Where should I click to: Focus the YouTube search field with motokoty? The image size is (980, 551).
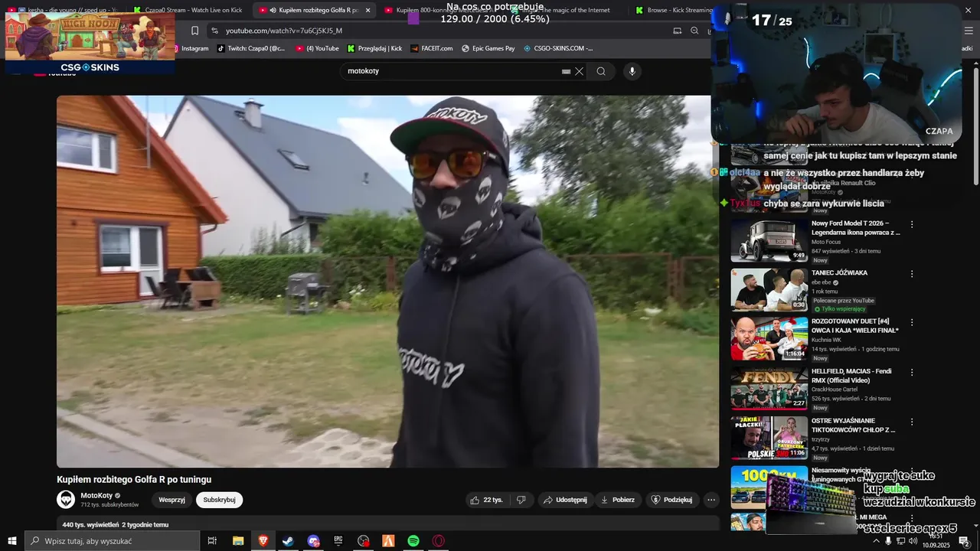click(x=452, y=71)
